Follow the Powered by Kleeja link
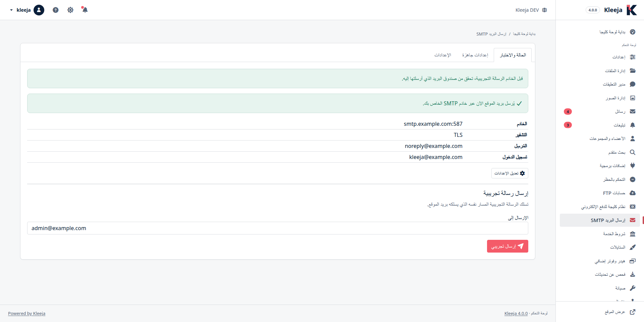The height and width of the screenshot is (322, 644). 26,313
